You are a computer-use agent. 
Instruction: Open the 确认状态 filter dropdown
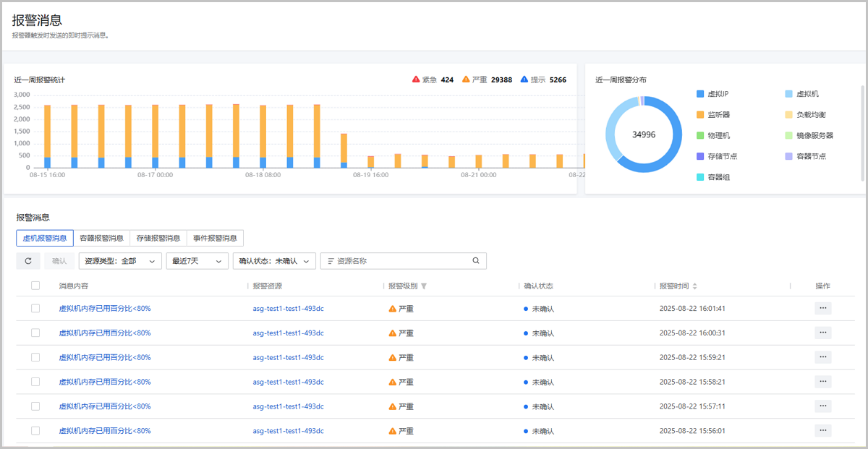274,261
